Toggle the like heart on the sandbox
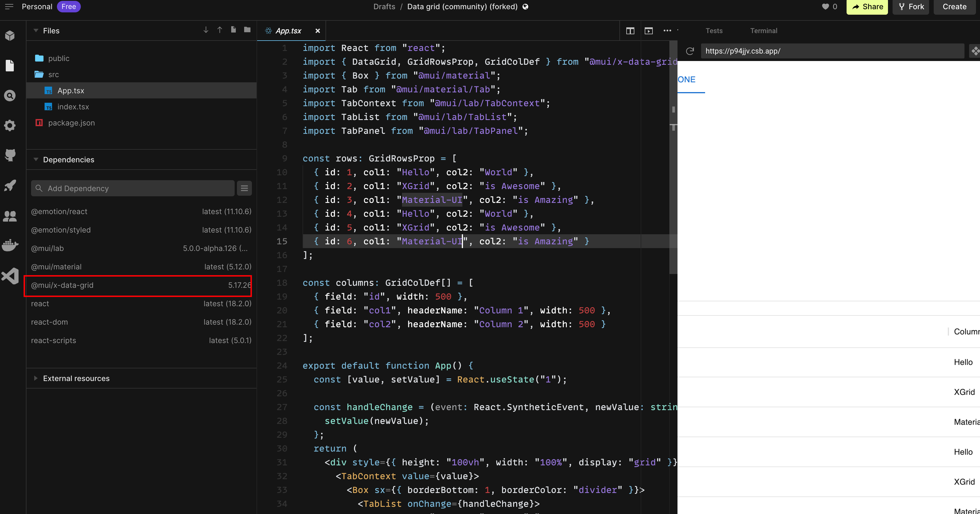980x514 pixels. (x=825, y=6)
